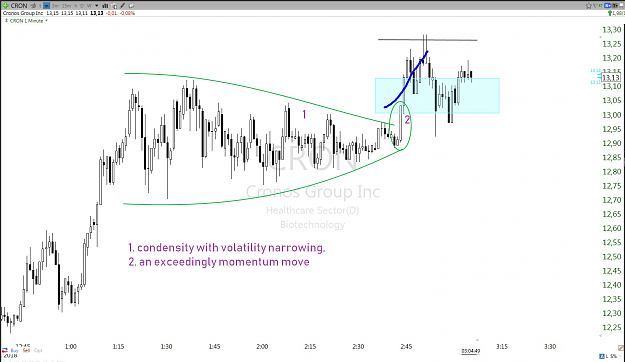Viewport: 625px width, 362px height.
Task: Click the 2:45 time axis label
Action: 406,346
